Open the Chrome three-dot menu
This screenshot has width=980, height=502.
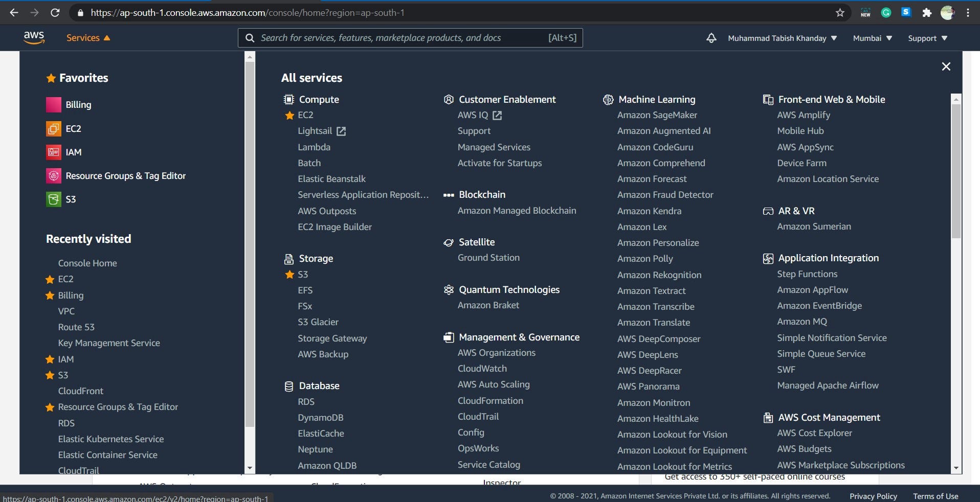coord(968,13)
